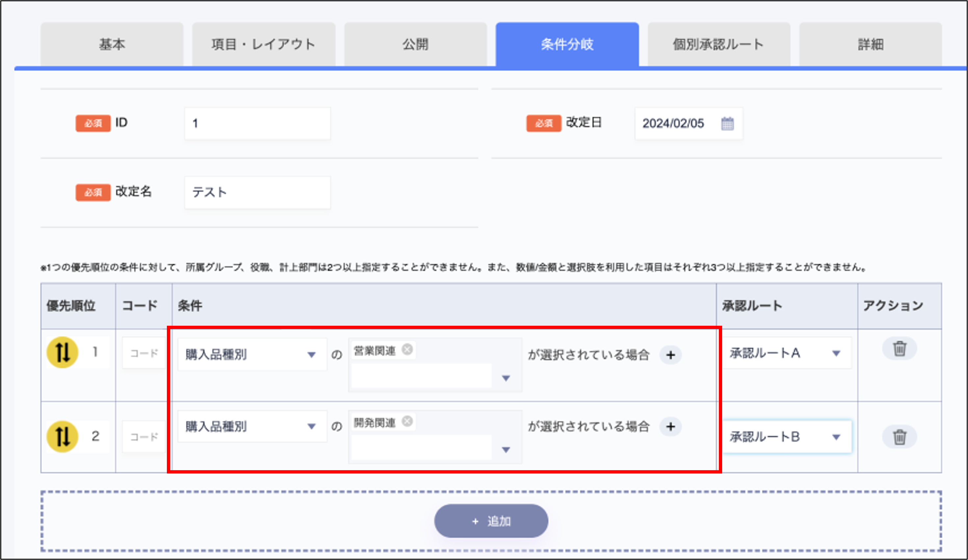Click the + icon after が選択されている場合 in row 1
Screen dimensions: 968x560
point(671,354)
